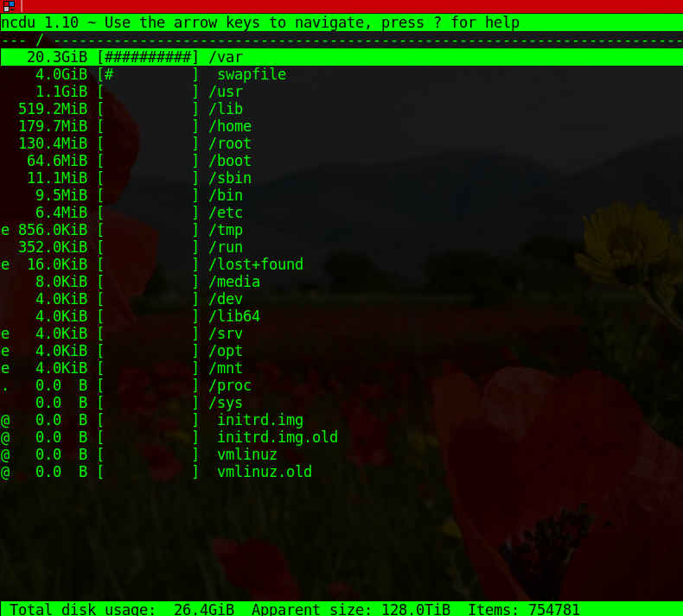
Task: Select the /root directory row
Action: point(341,143)
